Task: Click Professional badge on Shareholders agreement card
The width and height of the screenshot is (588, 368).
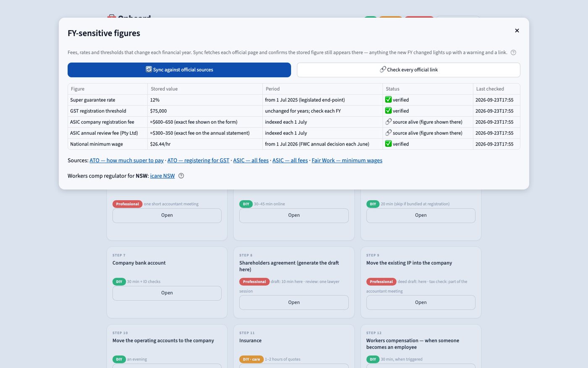Action: pyautogui.click(x=255, y=282)
